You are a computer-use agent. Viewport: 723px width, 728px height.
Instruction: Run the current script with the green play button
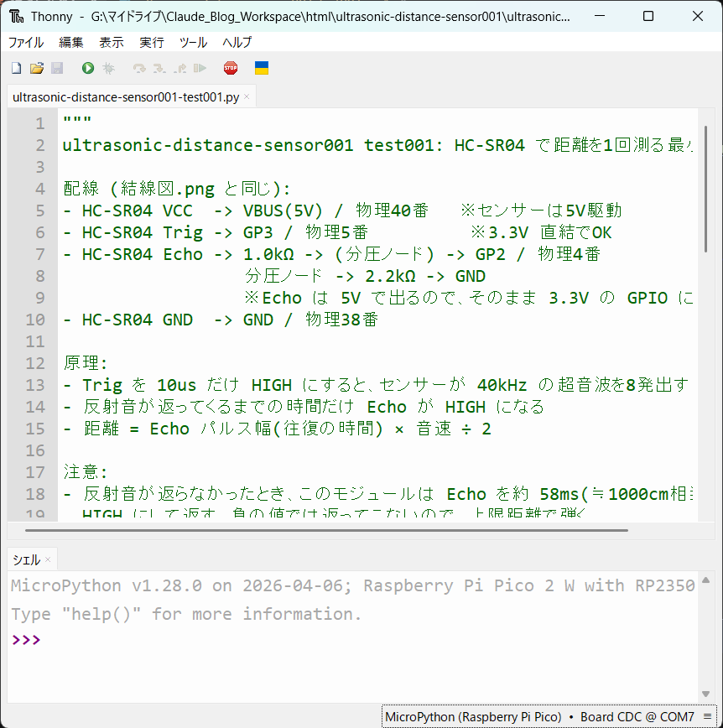point(88,68)
